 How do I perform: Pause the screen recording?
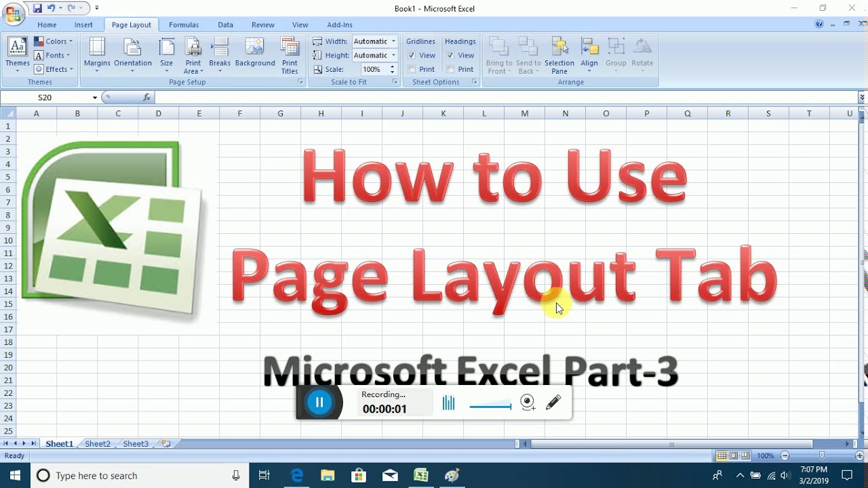click(x=319, y=403)
